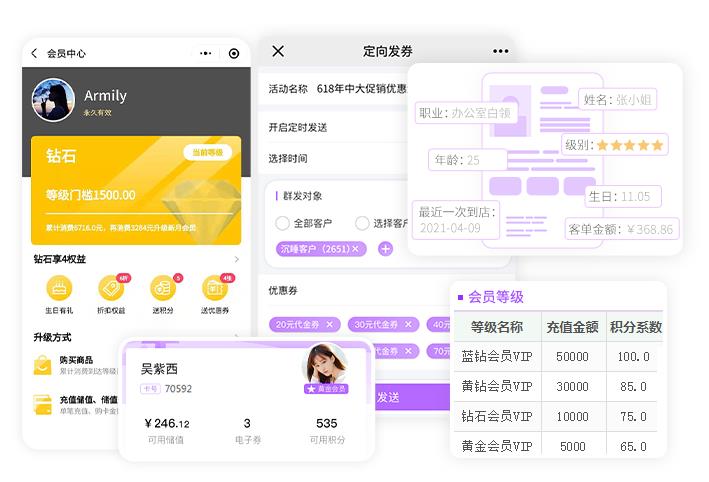
Task: Open three-dot menu on 定向发券 page
Action: click(x=500, y=52)
